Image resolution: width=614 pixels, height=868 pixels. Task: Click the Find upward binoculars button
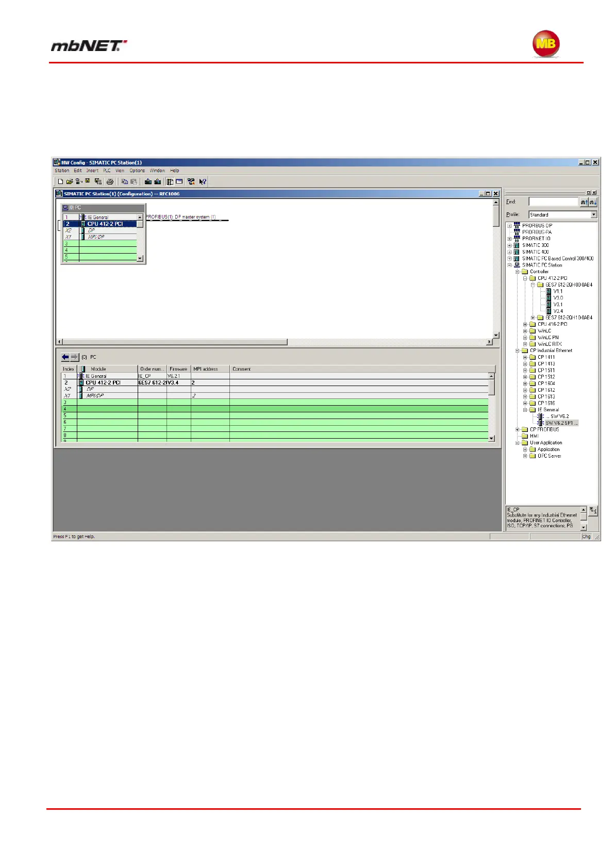click(584, 202)
